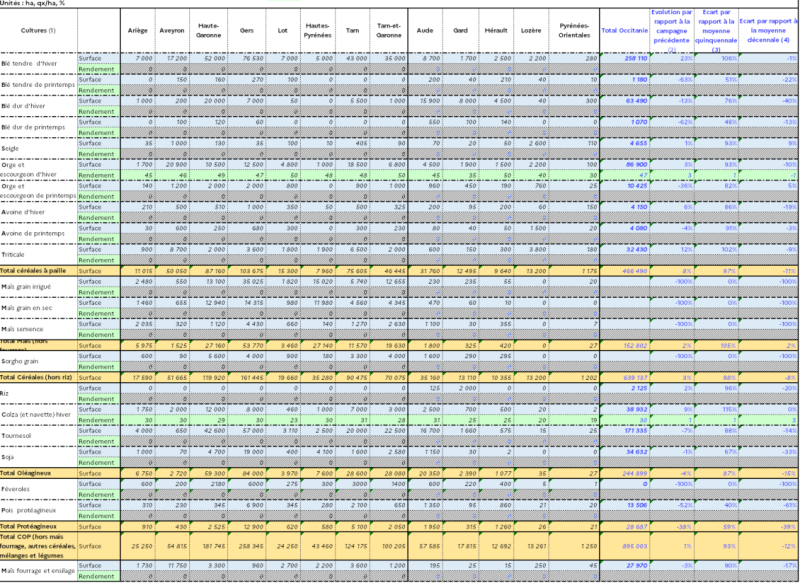Select the 'Hérault' column header
This screenshot has width=800, height=583.
click(496, 31)
